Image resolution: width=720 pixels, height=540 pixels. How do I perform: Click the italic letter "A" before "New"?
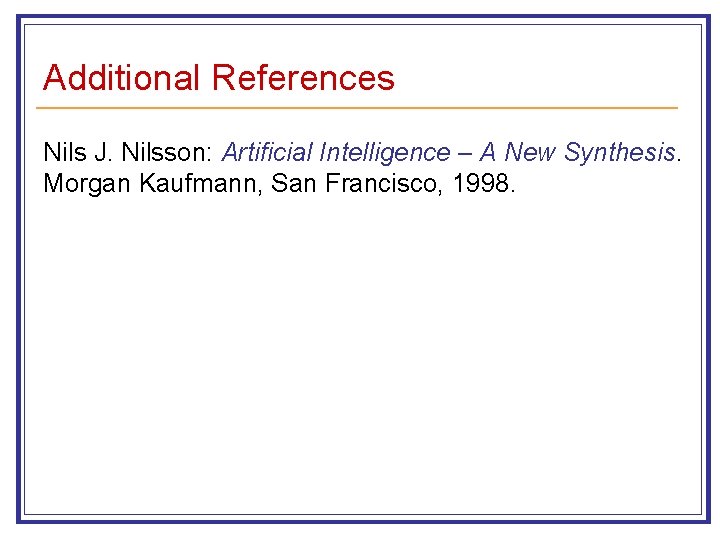click(489, 153)
